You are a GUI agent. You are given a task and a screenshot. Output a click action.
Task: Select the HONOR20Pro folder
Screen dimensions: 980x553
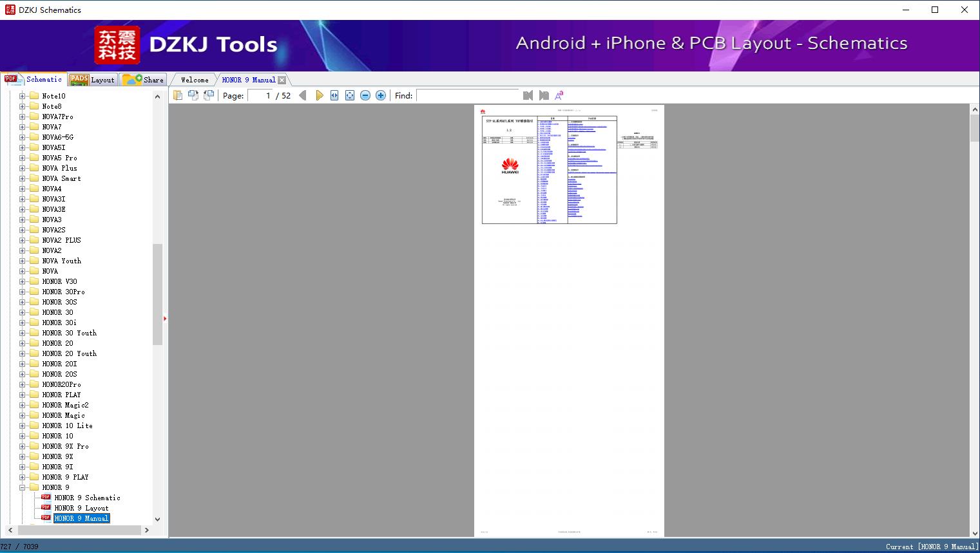(62, 384)
